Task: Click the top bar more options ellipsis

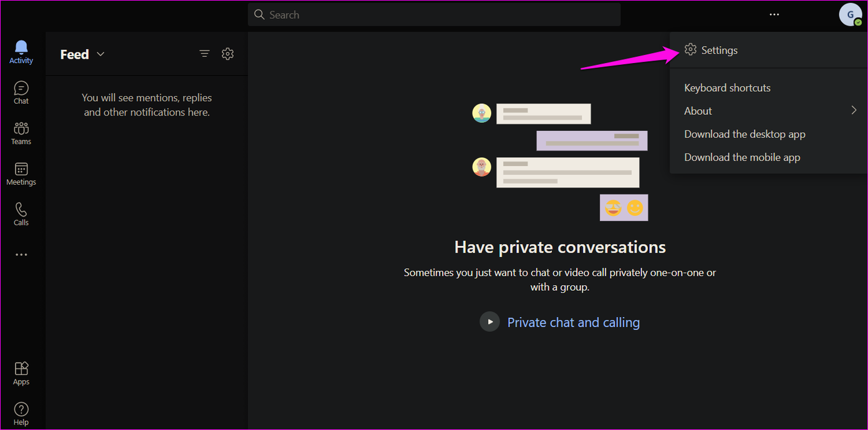Action: pyautogui.click(x=774, y=14)
